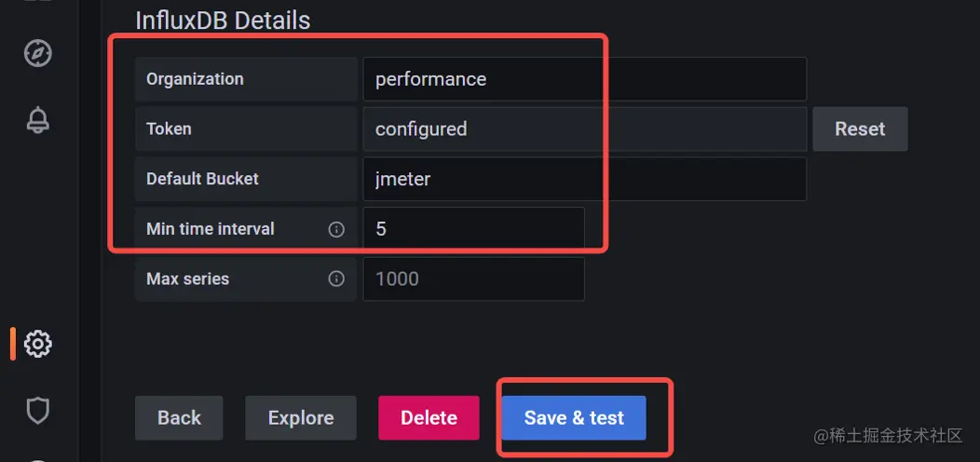980x462 pixels.
Task: Click the Default Bucket label
Action: [202, 179]
